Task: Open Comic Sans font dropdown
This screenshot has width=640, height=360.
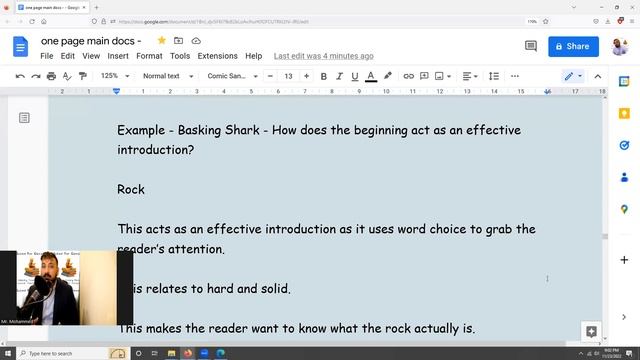Action: pos(232,76)
